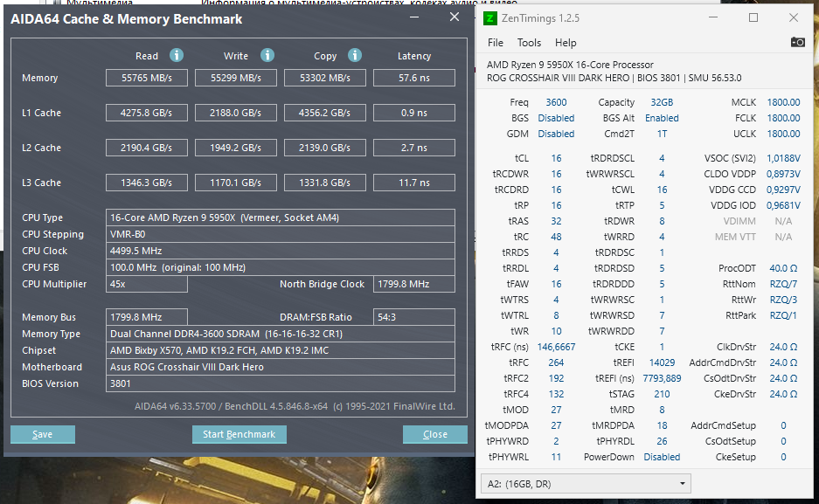Click the tSTAG 210 value

point(662,394)
